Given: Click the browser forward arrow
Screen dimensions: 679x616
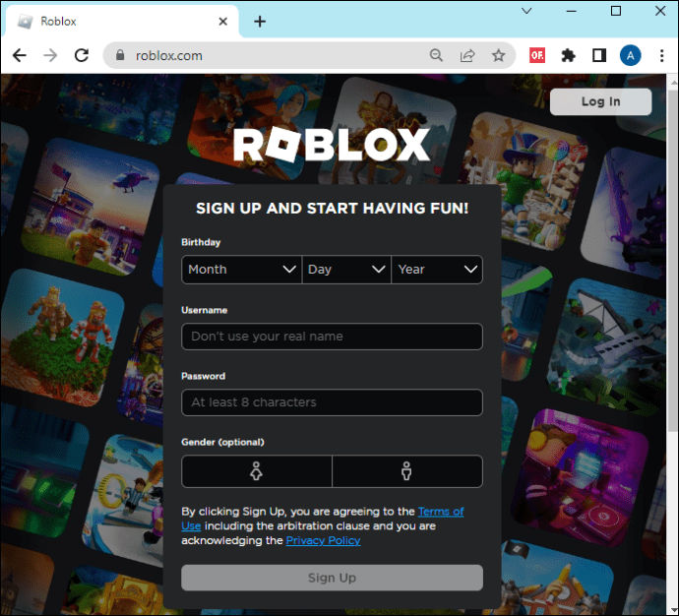Looking at the screenshot, I should pos(50,55).
